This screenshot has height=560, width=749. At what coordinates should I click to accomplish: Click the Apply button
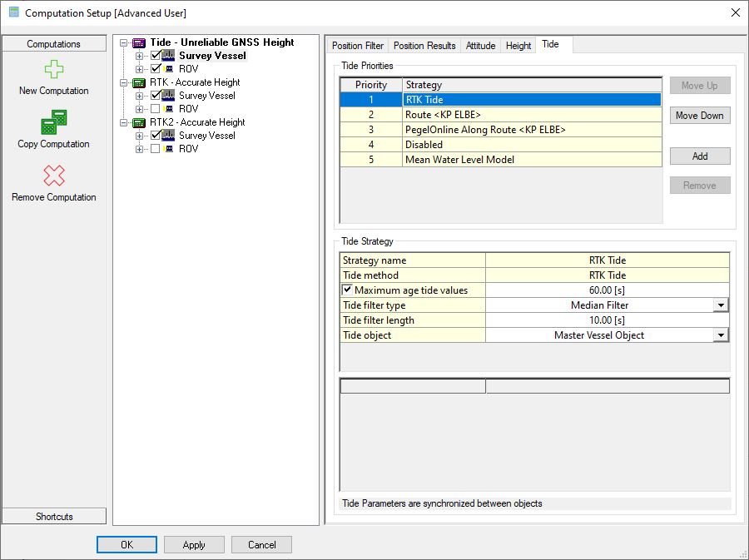[194, 545]
